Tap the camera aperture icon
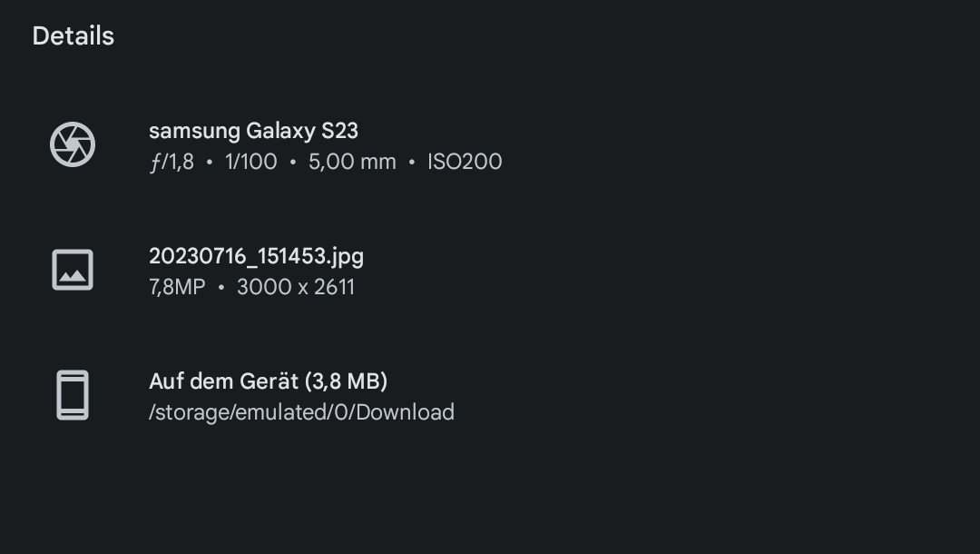The image size is (980, 554). click(x=73, y=145)
